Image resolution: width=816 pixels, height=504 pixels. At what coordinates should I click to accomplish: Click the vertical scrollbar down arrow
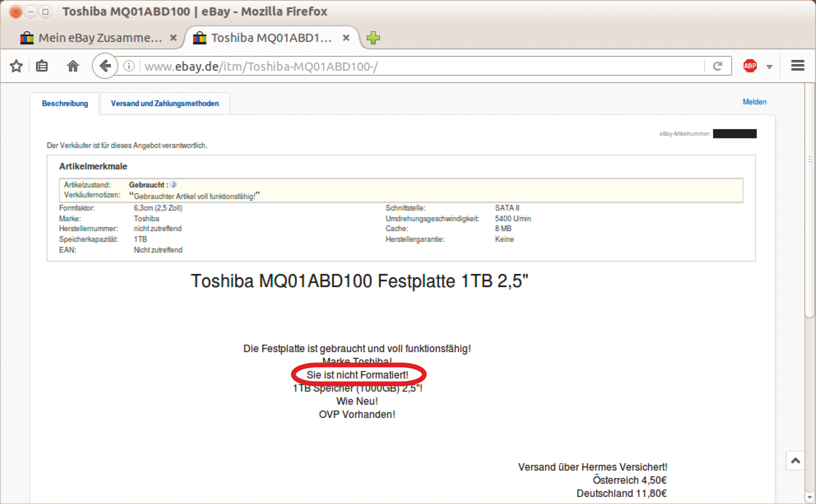pyautogui.click(x=809, y=497)
